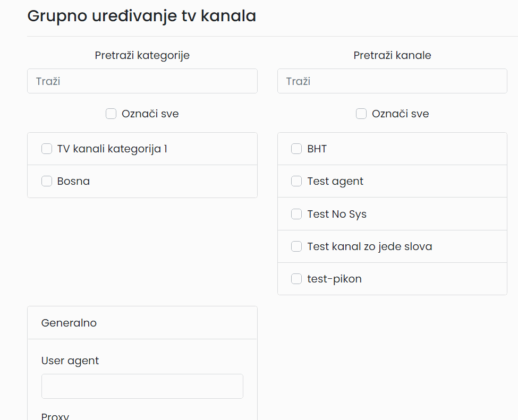Tick Označi sve checkbox under categories

[111, 114]
